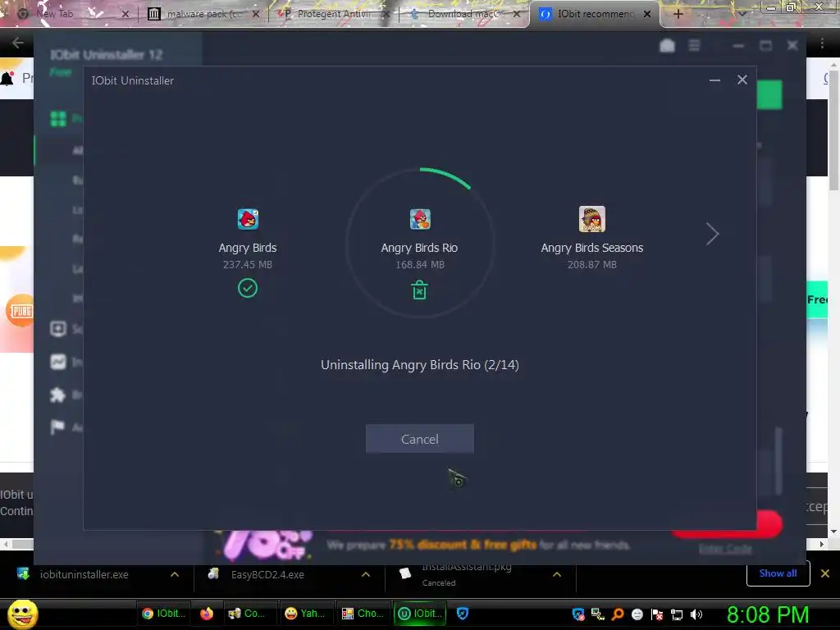Click the circular uninstall progress ring
Image resolution: width=840 pixels, height=630 pixels.
(420, 243)
